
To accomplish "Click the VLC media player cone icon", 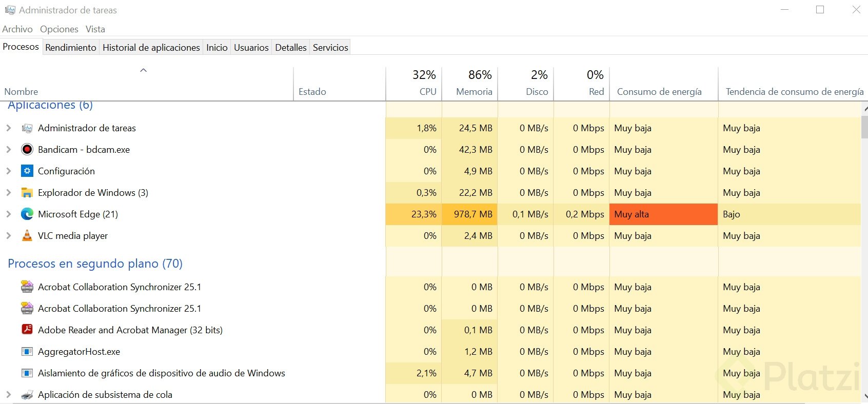I will pyautogui.click(x=27, y=236).
